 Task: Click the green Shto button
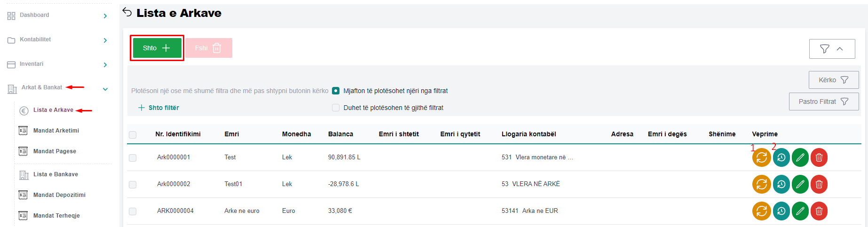tap(157, 48)
